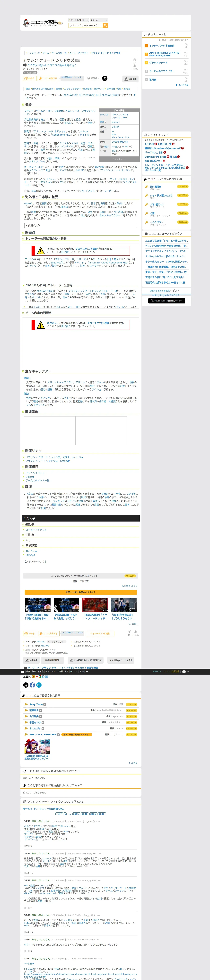Open 生放送 in the black navigation bar
Screen dimensions: 210x980
point(40,671)
